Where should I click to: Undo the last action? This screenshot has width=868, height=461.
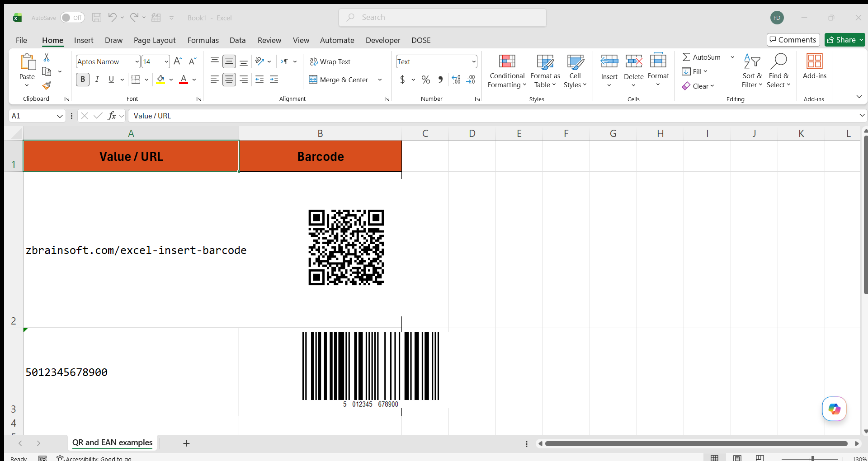[x=112, y=18]
